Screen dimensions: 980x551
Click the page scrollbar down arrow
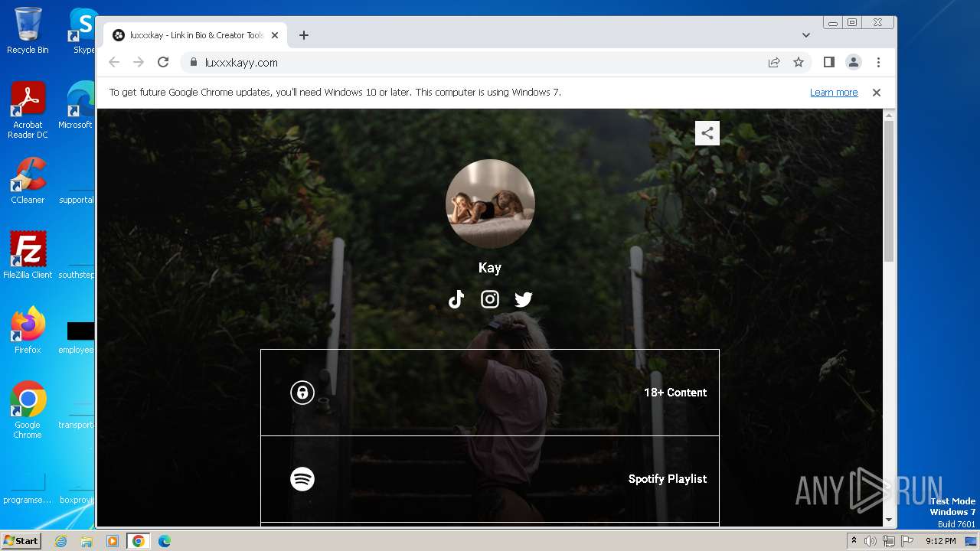(889, 520)
